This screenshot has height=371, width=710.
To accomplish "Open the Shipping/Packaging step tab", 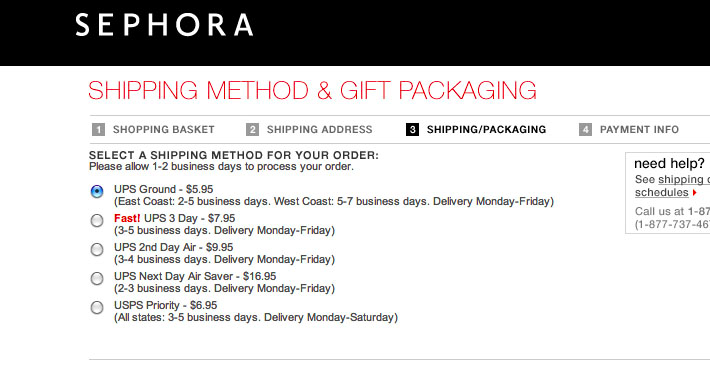I will pyautogui.click(x=486, y=130).
